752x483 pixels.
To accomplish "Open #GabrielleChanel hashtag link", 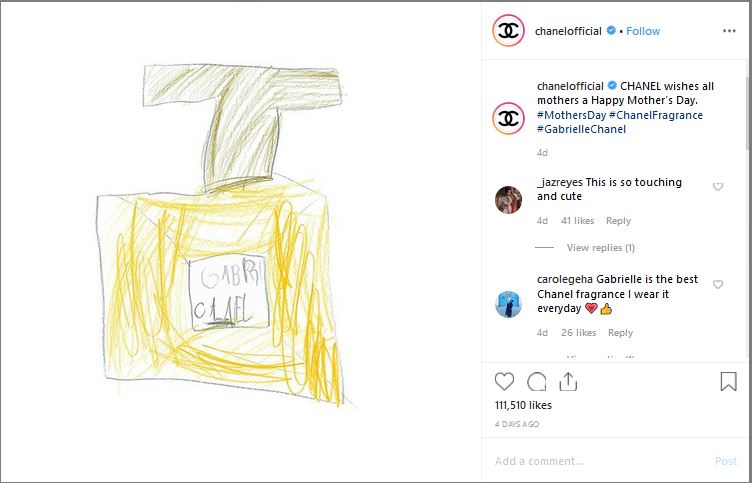I will point(581,129).
